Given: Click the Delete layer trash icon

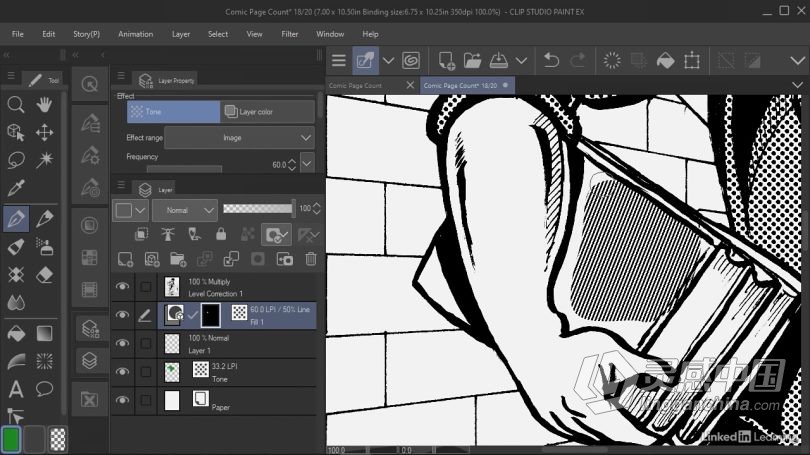Looking at the screenshot, I should (x=310, y=259).
